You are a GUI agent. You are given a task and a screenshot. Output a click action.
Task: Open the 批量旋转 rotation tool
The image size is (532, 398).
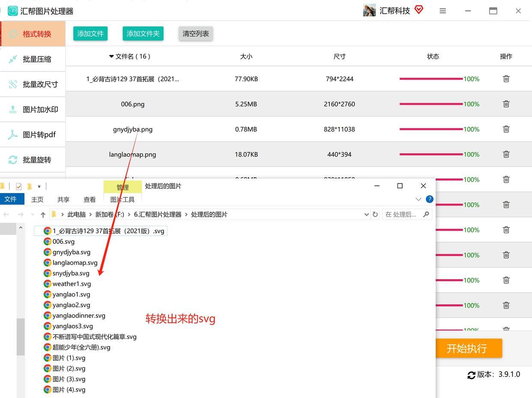point(37,160)
